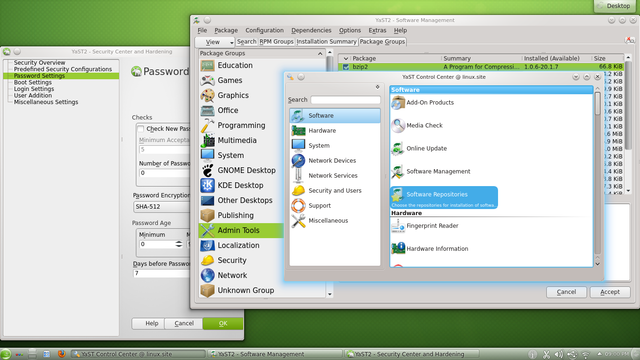Select Software category in YaST Control Center

(335, 116)
